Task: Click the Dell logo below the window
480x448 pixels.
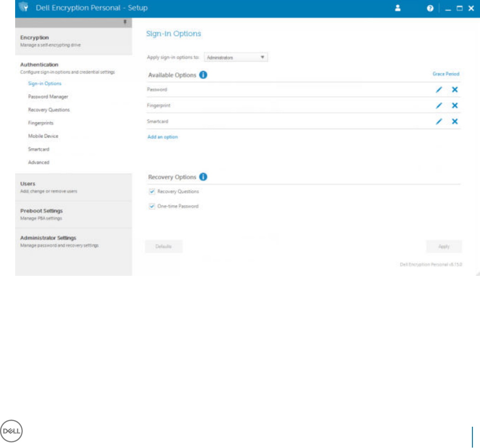Action: (x=11, y=431)
